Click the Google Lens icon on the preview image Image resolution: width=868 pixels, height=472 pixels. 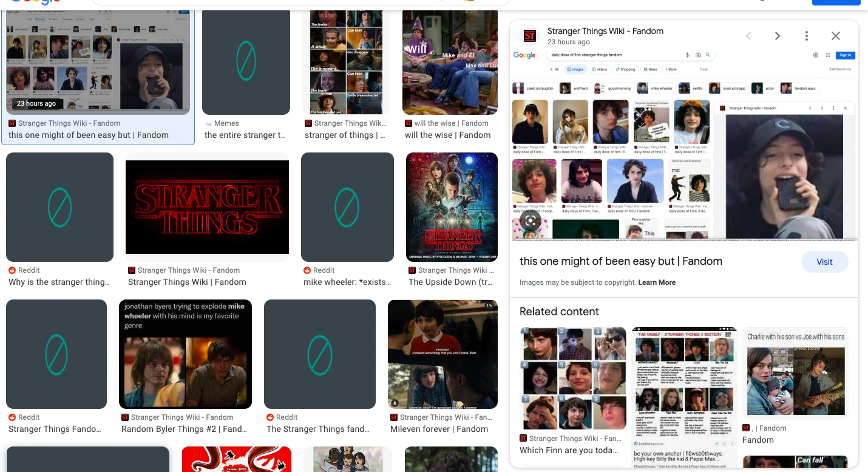(531, 221)
